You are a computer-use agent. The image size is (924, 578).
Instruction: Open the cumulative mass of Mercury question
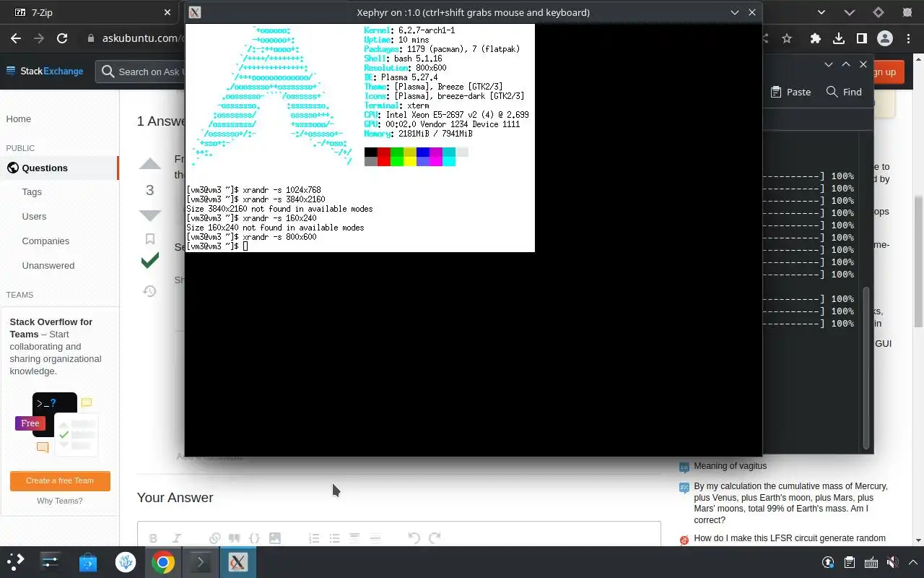[x=790, y=503]
